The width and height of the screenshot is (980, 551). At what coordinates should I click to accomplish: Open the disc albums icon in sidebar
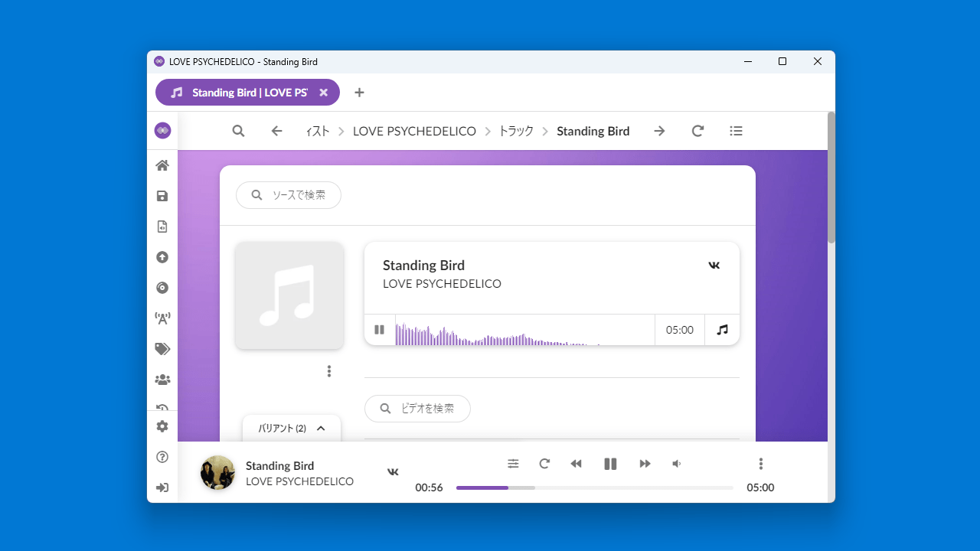(x=162, y=288)
